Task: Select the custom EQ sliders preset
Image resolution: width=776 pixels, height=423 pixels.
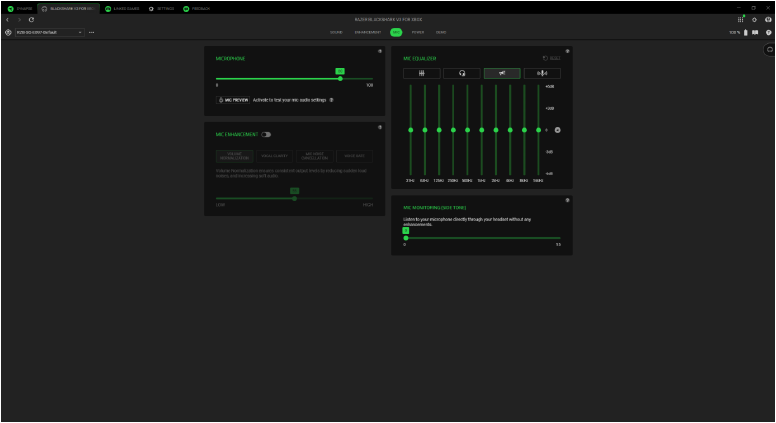Action: pos(422,73)
